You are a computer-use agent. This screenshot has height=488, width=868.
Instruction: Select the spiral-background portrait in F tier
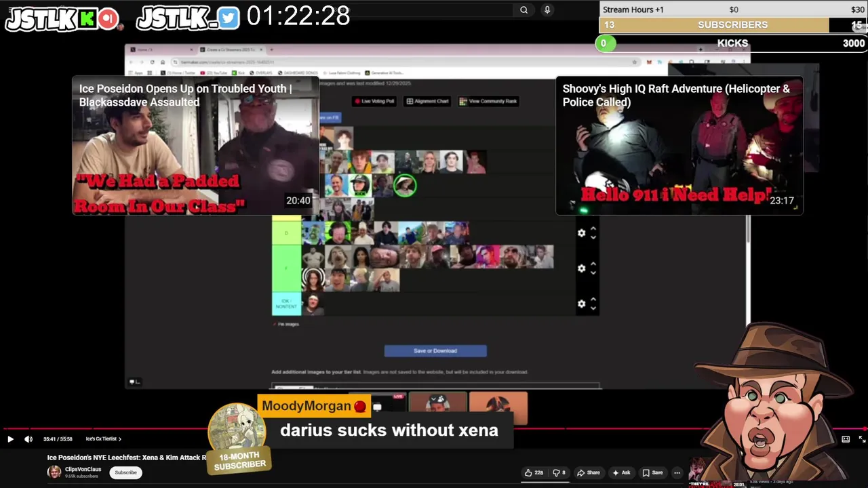[x=313, y=280]
